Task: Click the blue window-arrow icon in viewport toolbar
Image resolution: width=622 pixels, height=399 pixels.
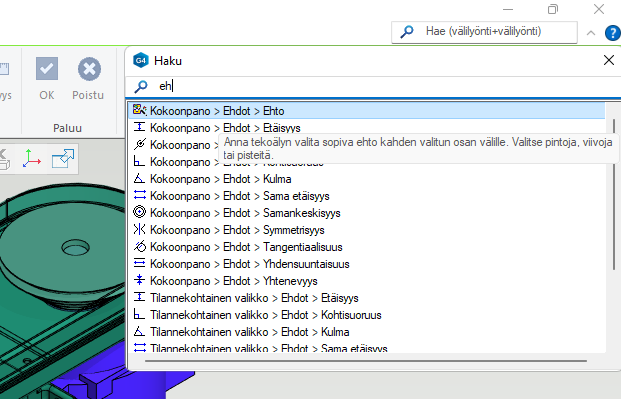Action: click(63, 158)
